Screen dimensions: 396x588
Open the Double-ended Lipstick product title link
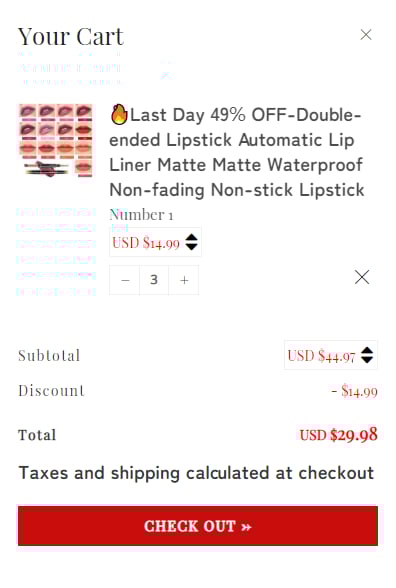pos(236,152)
